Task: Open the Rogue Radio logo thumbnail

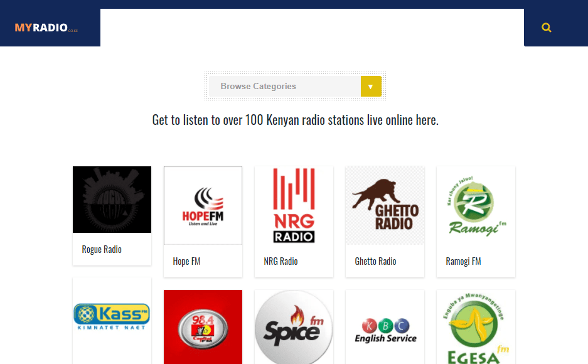Action: point(112,200)
